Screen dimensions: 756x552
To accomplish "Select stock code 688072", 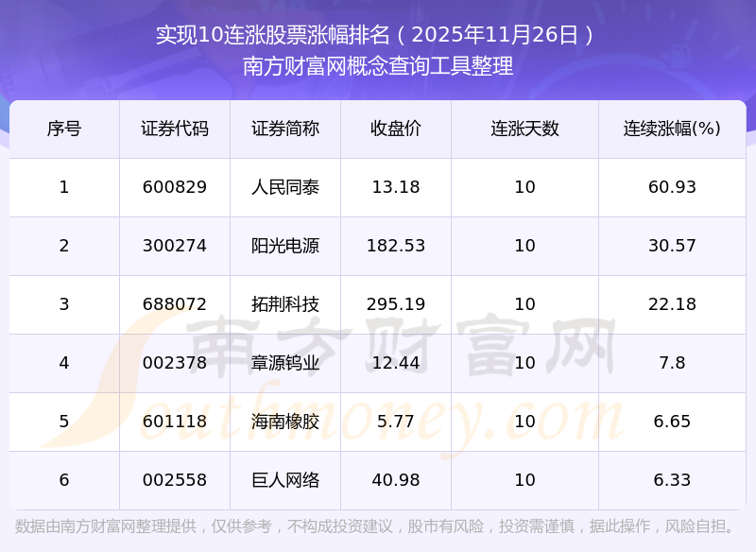I will 175,304.
